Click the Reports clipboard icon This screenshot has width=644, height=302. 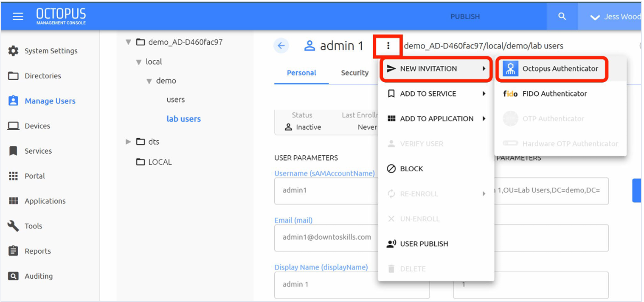pos(14,251)
